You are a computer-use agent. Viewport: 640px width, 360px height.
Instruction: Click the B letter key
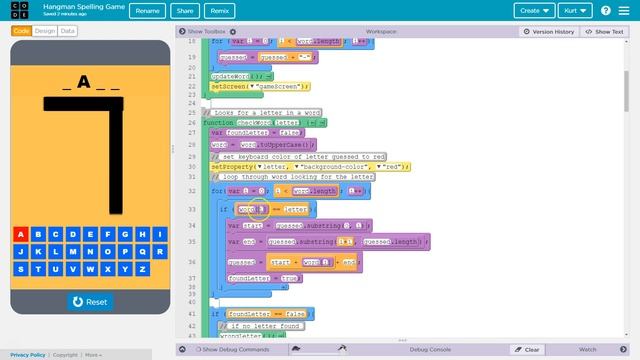38,234
